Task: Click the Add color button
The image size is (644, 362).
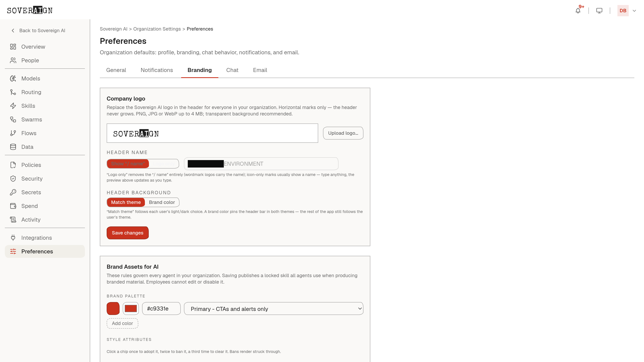Action: click(122, 323)
